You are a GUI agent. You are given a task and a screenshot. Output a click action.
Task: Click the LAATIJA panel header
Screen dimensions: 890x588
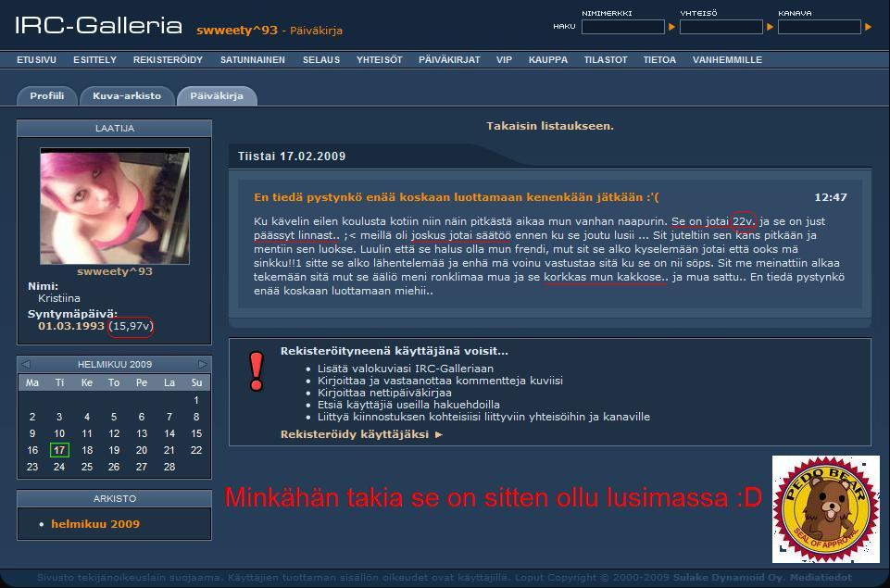pos(115,129)
